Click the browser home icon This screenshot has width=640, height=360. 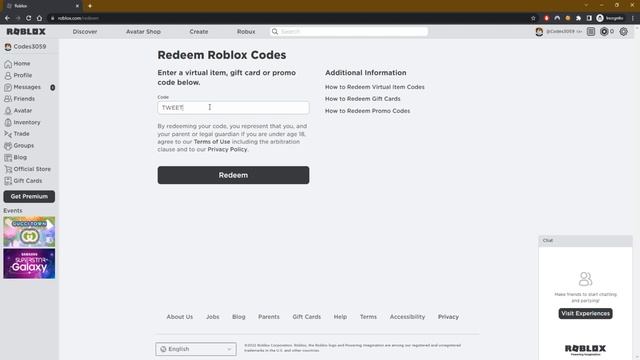click(x=39, y=18)
